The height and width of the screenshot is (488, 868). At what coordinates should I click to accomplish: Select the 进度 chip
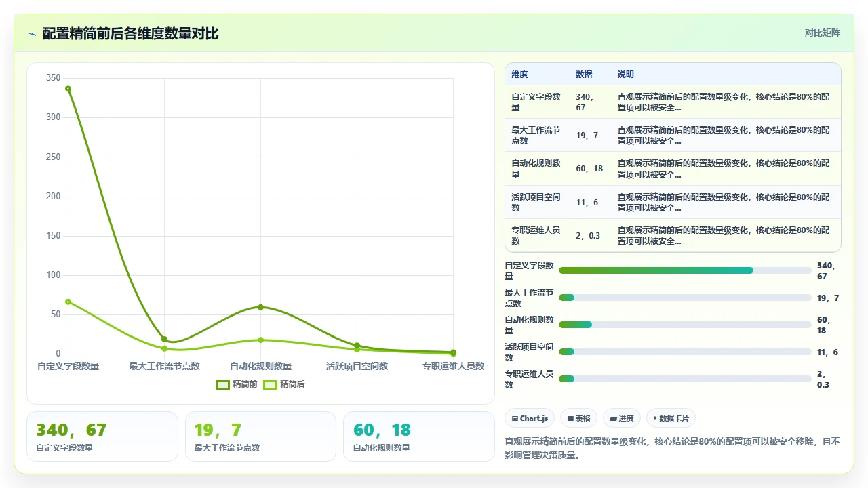pyautogui.click(x=622, y=418)
